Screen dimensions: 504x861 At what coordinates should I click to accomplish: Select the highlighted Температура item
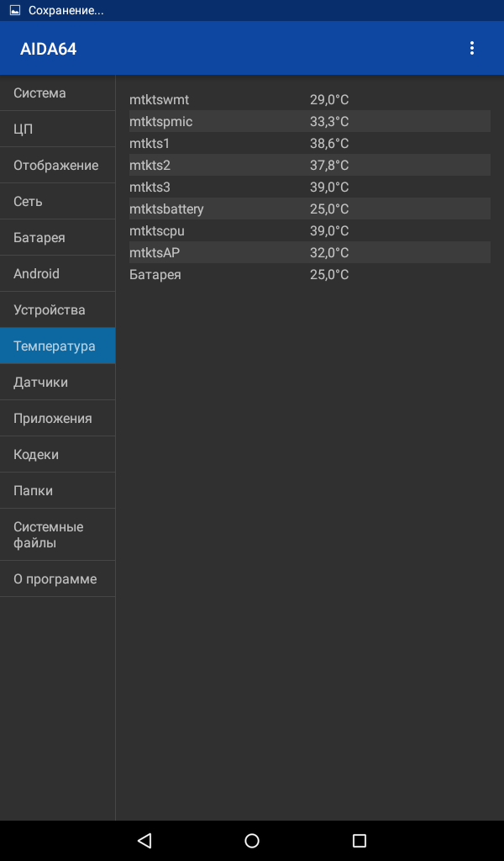pos(58,346)
